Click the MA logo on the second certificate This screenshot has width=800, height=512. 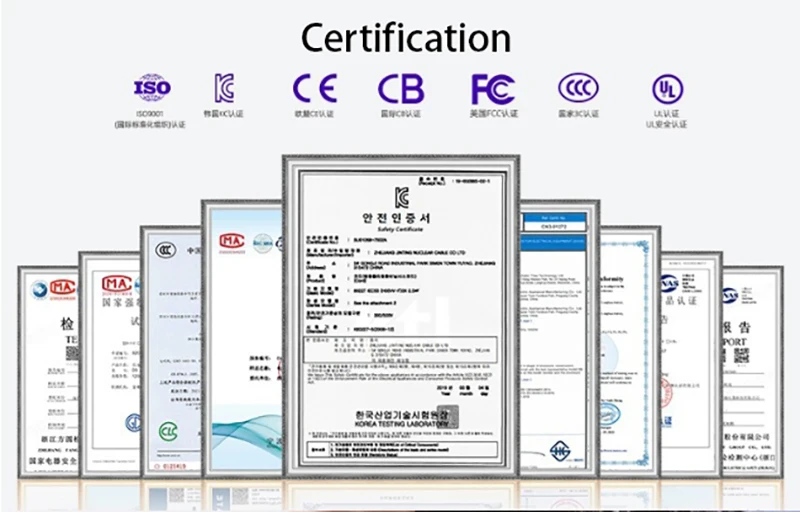coord(117,284)
